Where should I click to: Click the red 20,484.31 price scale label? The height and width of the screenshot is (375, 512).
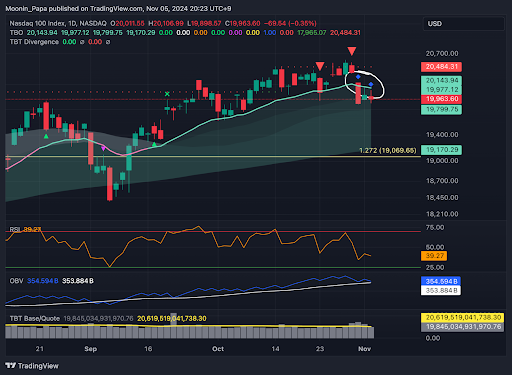coord(441,67)
